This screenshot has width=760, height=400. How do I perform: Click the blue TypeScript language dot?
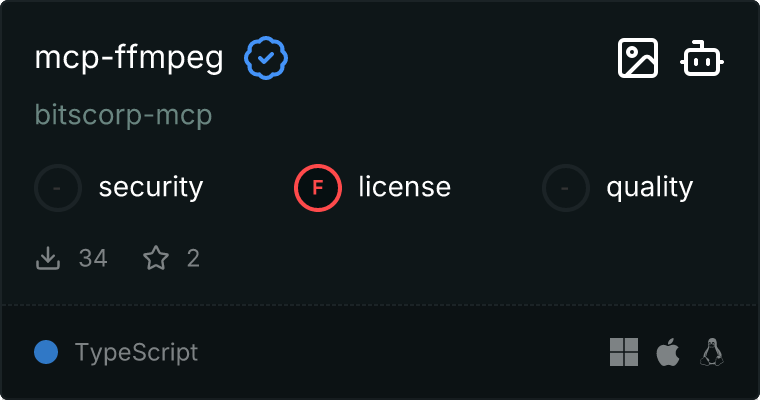(46, 352)
